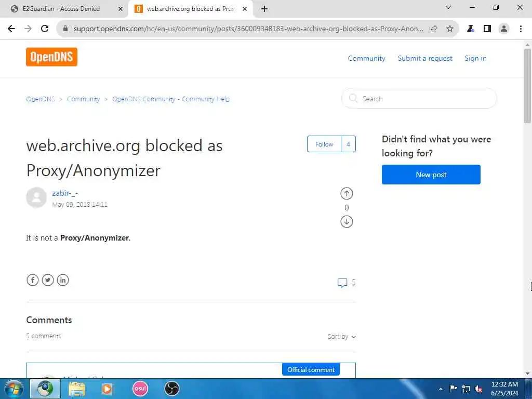Click the zabir author avatar
Image resolution: width=532 pixels, height=399 pixels.
(x=36, y=197)
